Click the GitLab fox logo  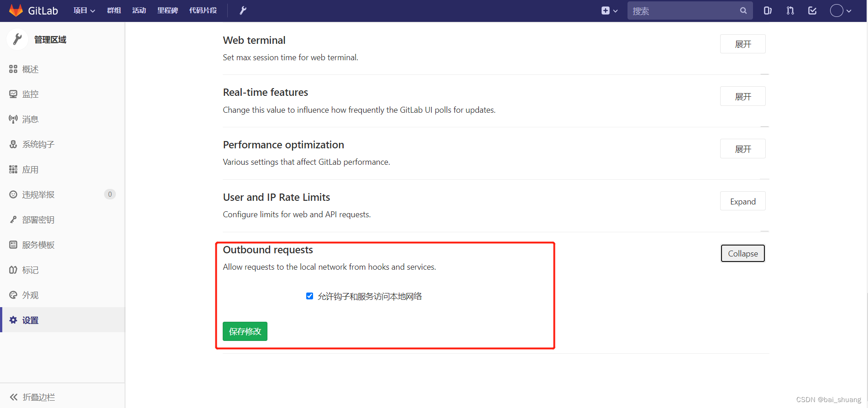(16, 10)
